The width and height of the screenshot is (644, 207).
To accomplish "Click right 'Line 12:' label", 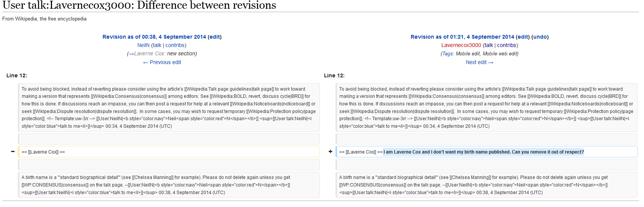I will [334, 75].
